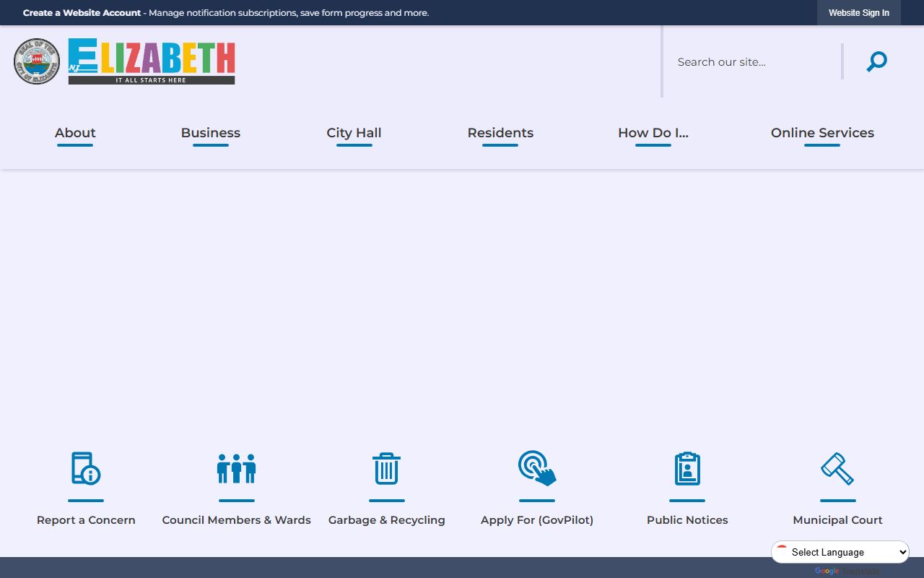Expand the Residents menu

tap(500, 133)
